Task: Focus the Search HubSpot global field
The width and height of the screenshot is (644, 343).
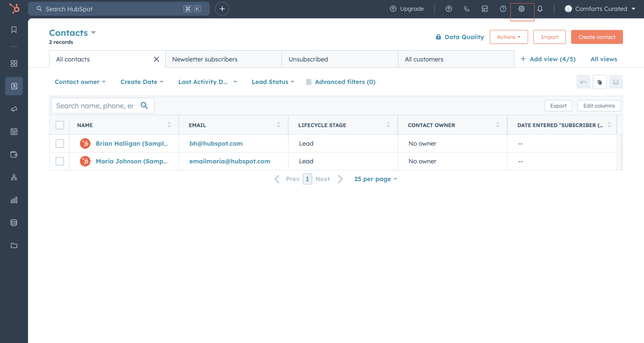Action: tap(119, 9)
